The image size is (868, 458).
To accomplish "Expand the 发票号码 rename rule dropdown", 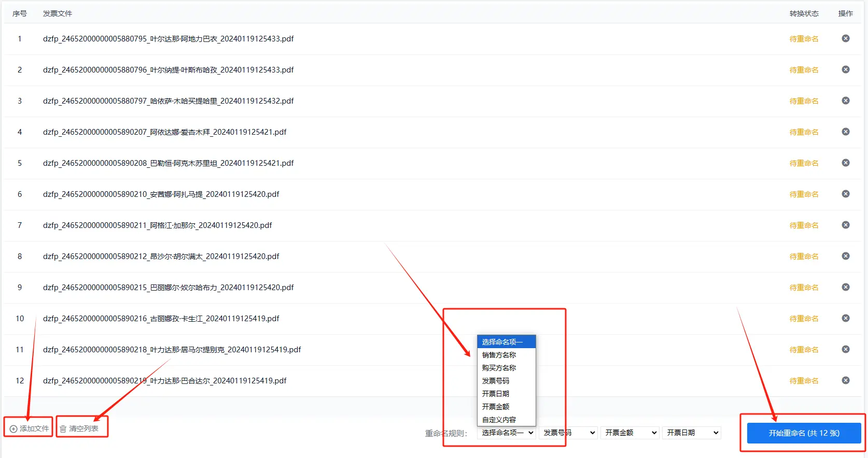I will [568, 433].
